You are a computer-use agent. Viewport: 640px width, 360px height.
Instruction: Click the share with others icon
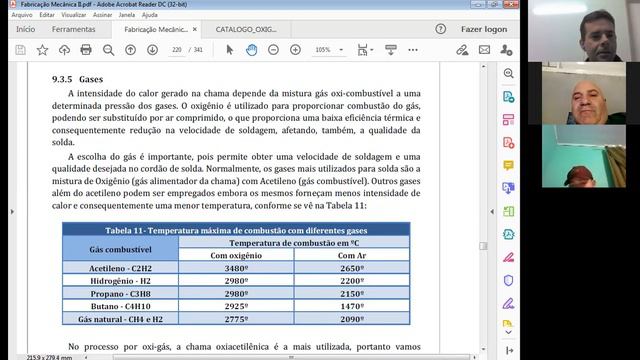point(506,50)
